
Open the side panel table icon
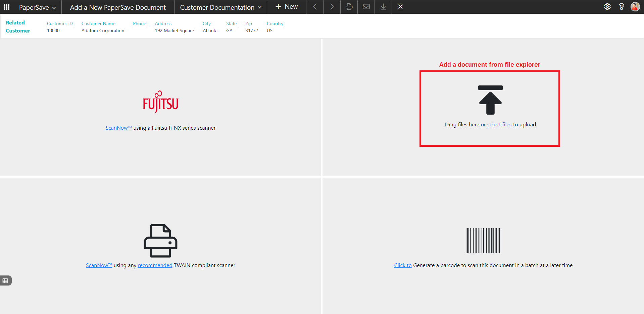pos(5,280)
